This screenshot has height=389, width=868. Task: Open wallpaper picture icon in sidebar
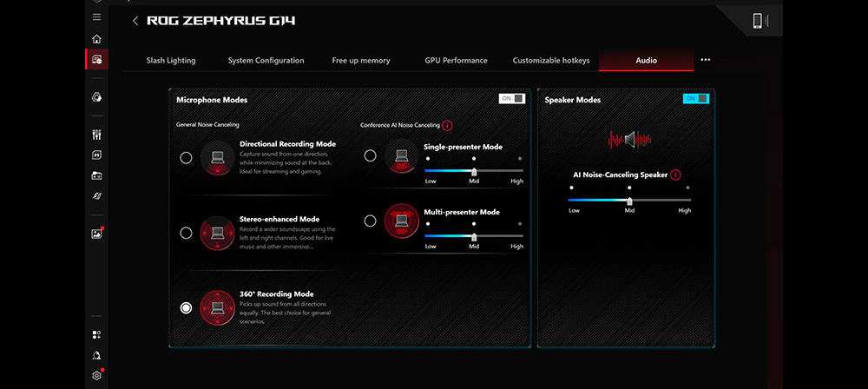pyautogui.click(x=97, y=234)
